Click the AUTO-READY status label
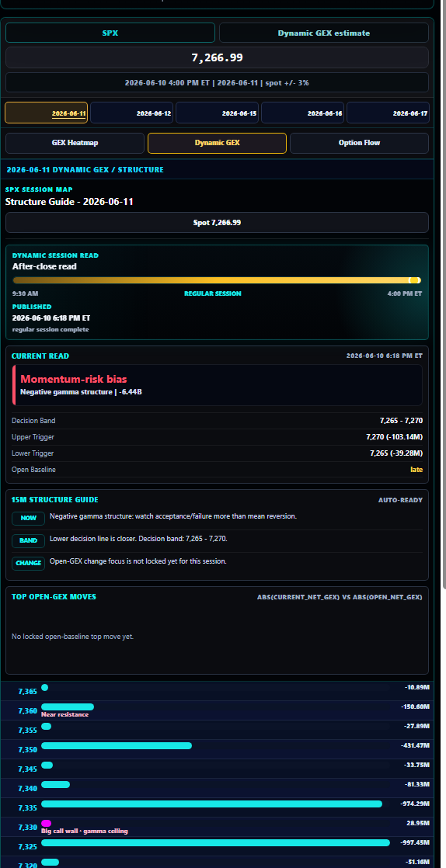 400,500
